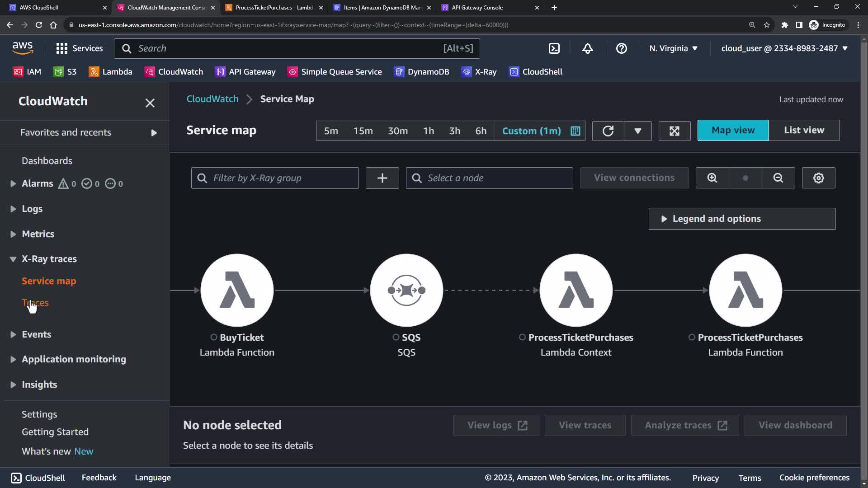Image resolution: width=868 pixels, height=488 pixels.
Task: Select the BuyTicket node radio button
Action: 214,337
